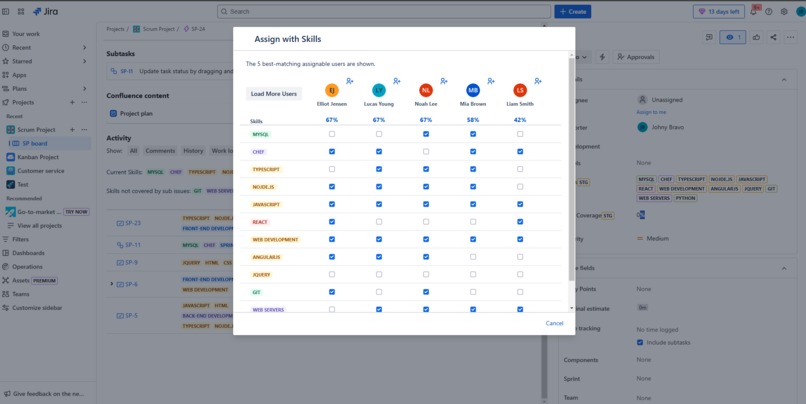Click the Create button

573,11
